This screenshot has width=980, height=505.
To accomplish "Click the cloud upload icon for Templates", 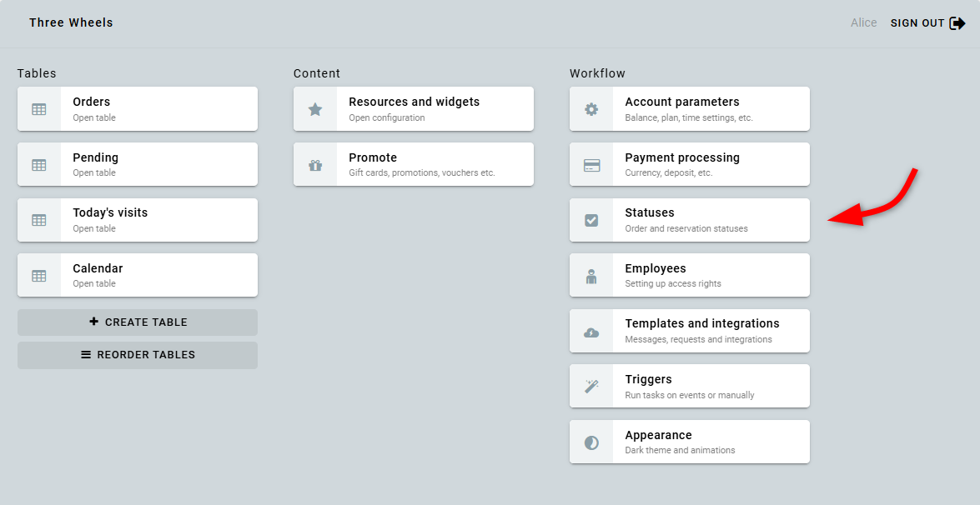I will click(x=591, y=332).
